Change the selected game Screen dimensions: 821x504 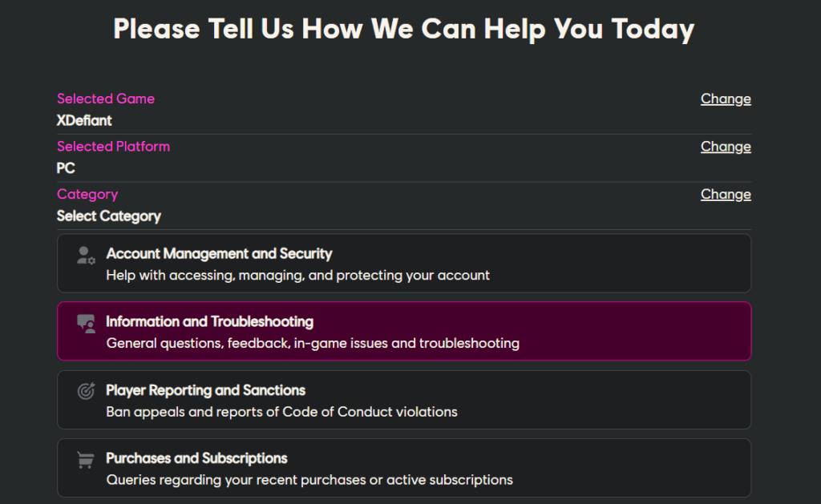(x=726, y=99)
